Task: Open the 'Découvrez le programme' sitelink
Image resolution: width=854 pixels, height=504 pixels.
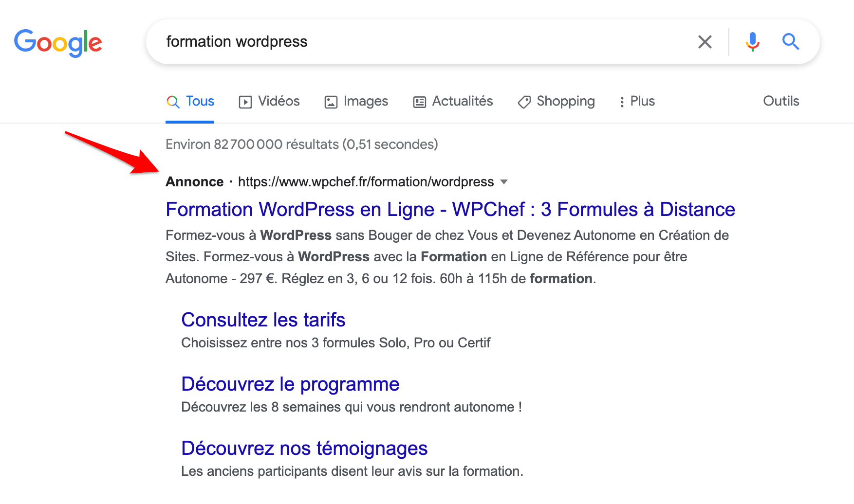Action: click(290, 384)
